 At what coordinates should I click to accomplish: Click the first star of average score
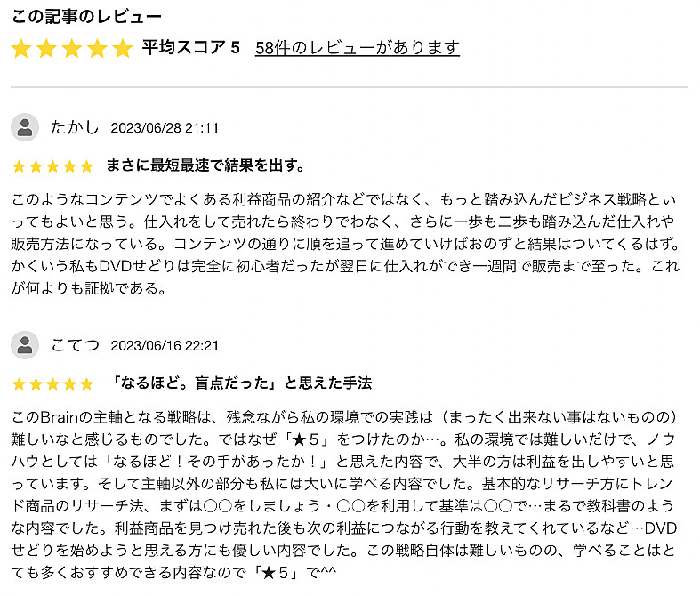click(x=21, y=48)
